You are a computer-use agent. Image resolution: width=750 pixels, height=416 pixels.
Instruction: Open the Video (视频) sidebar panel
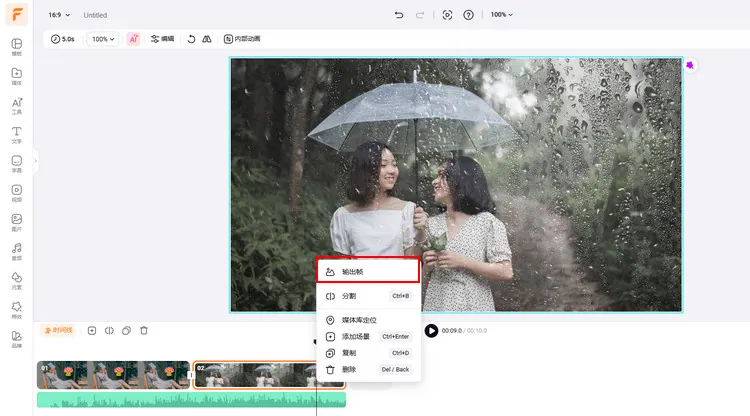click(x=16, y=193)
